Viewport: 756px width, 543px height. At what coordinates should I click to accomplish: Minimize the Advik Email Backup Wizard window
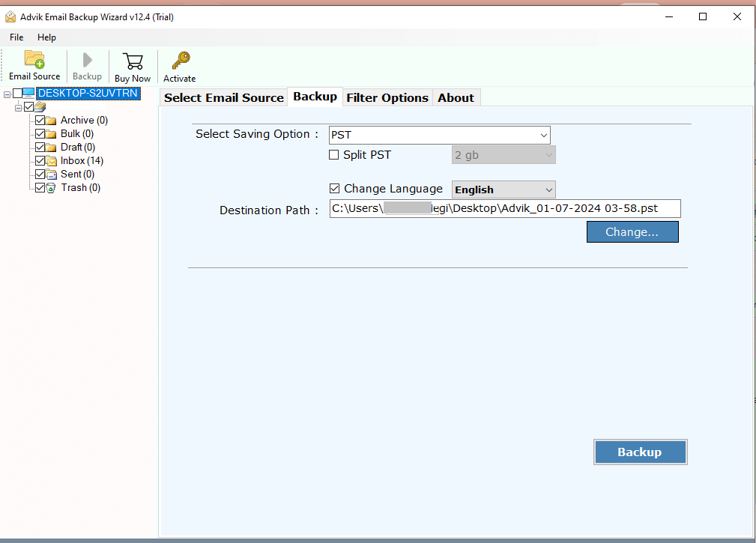[669, 17]
